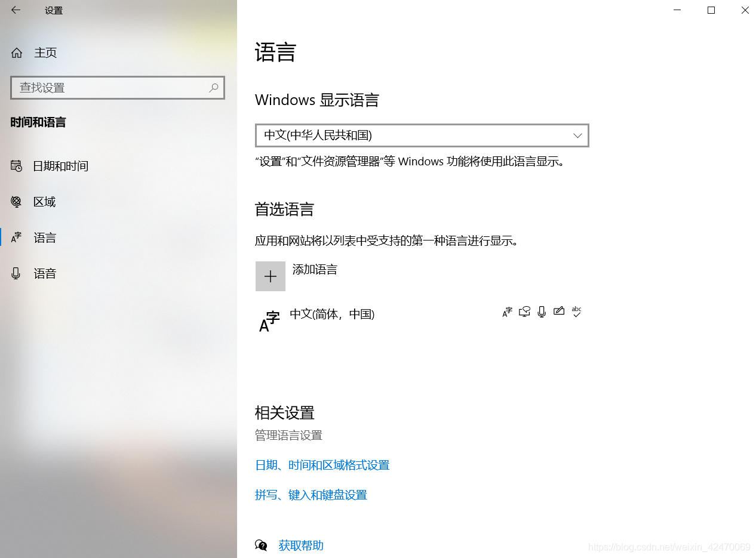Click the 区域 globe icon
The image size is (756, 558).
coord(17,202)
